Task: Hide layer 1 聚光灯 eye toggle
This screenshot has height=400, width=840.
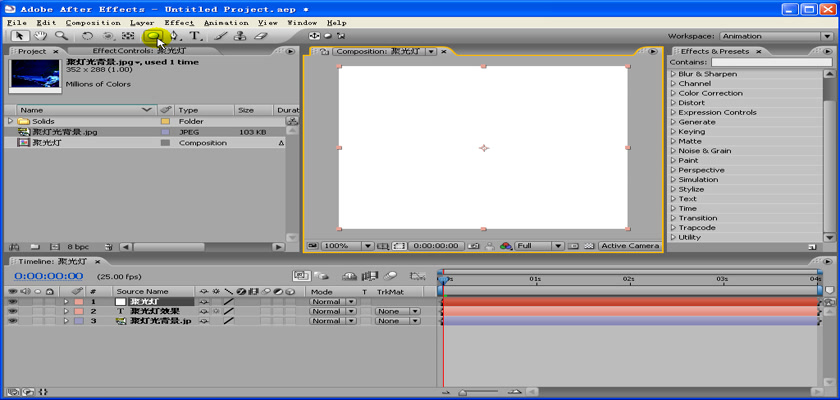Action: click(x=12, y=301)
